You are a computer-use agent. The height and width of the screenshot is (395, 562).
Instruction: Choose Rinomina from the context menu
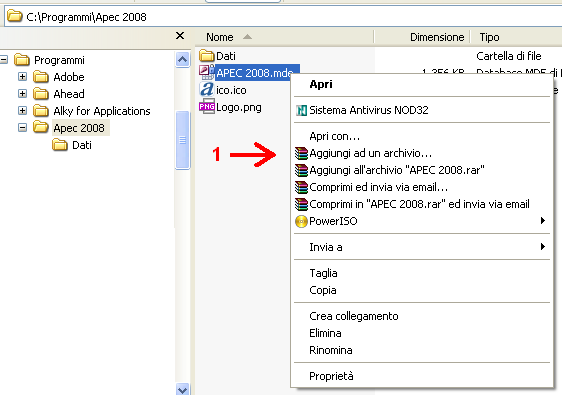(x=422, y=350)
